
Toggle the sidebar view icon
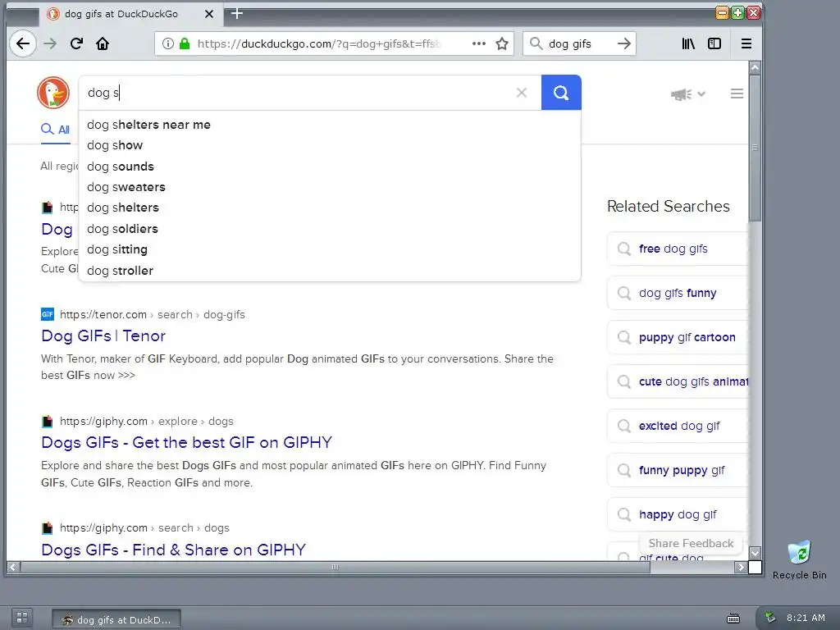click(x=714, y=43)
